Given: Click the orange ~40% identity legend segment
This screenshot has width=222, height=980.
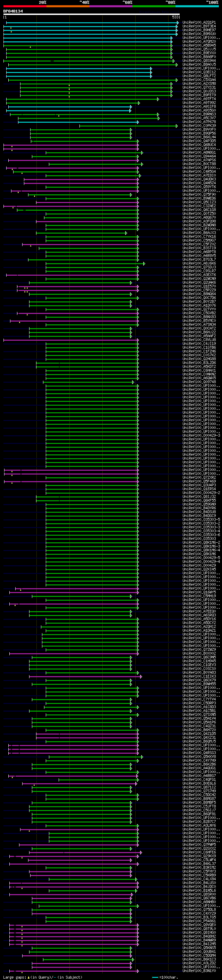Looking at the screenshot, I should coord(68,6).
